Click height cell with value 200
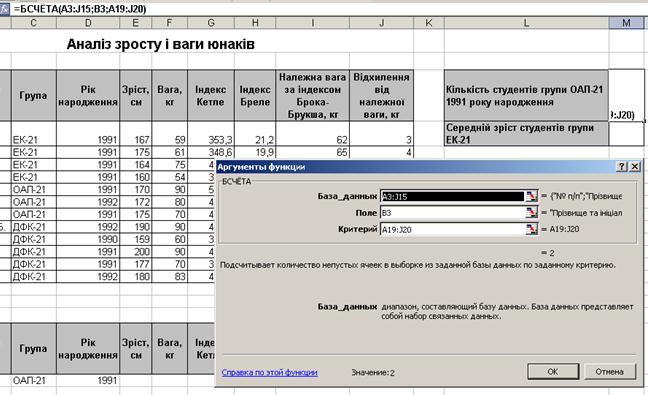The height and width of the screenshot is (395, 648). 136,252
